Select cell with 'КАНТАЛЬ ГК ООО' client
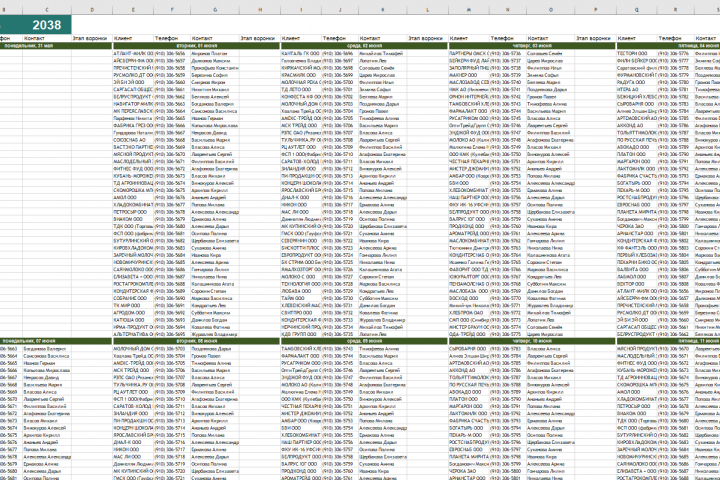720x480 pixels. pyautogui.click(x=301, y=53)
